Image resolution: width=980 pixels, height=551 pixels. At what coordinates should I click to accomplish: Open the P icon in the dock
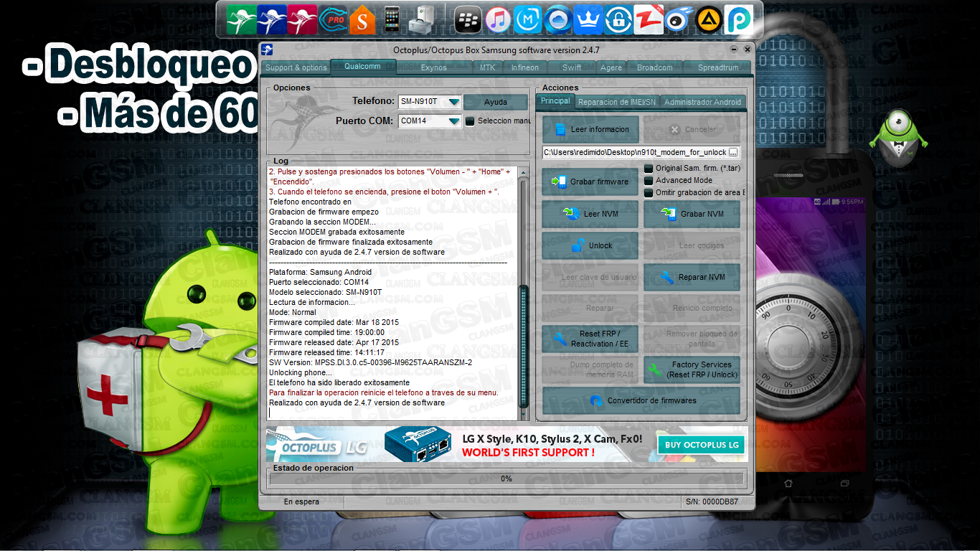coord(738,19)
